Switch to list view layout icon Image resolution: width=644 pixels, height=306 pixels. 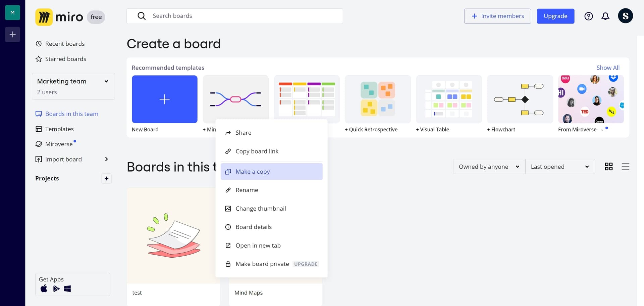pos(625,167)
